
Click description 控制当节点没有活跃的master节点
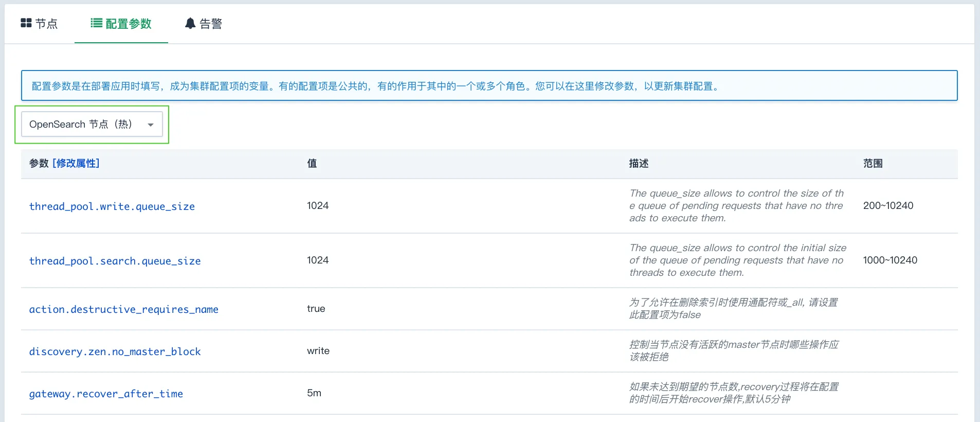[x=734, y=351]
